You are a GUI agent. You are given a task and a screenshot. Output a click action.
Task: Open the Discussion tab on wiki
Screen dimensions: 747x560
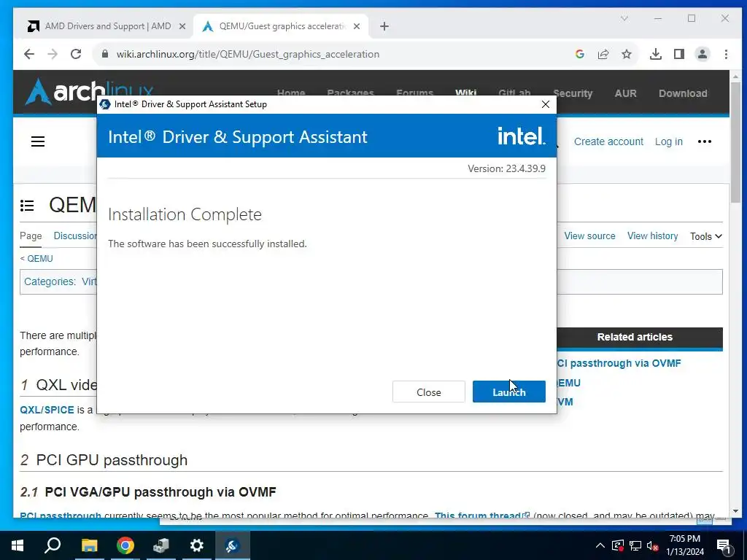(x=75, y=236)
